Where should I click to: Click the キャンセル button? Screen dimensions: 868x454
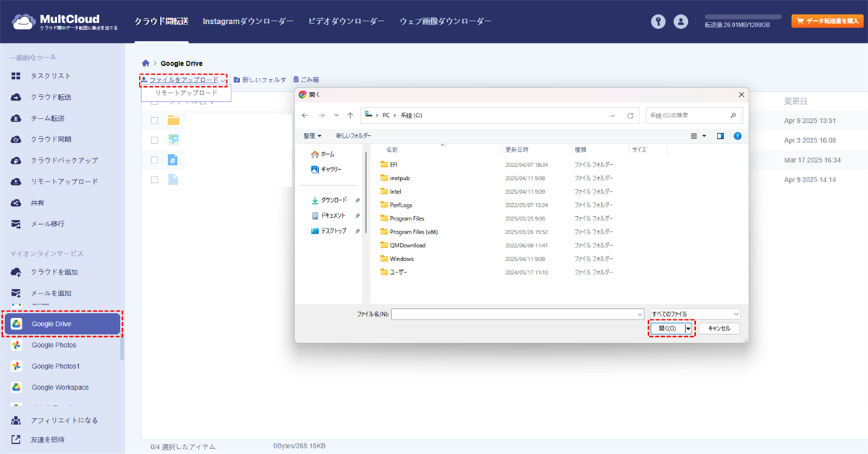[719, 328]
